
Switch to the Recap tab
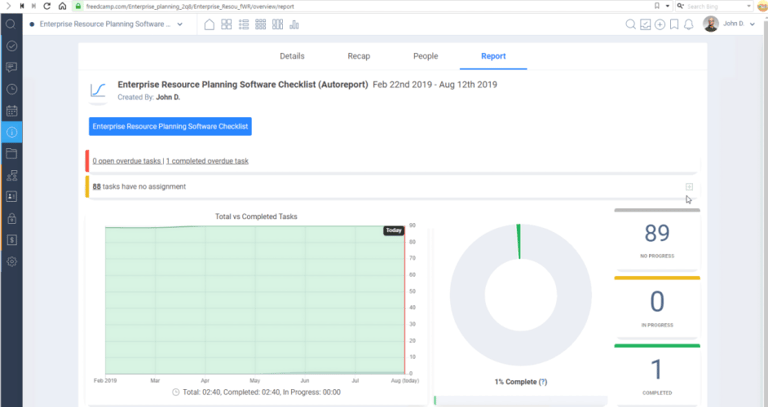point(358,56)
